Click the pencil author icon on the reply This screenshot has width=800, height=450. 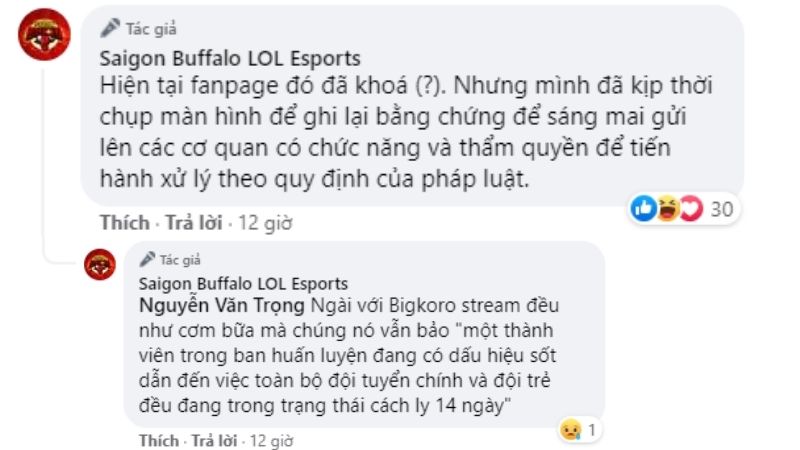pyautogui.click(x=147, y=259)
